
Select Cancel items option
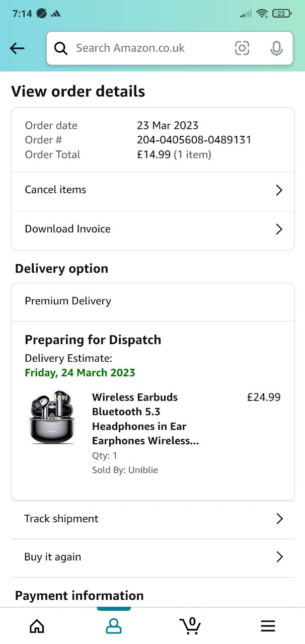(x=152, y=191)
